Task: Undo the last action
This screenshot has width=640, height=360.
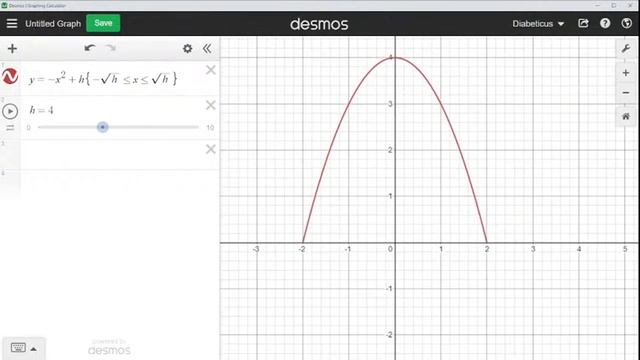Action: coord(90,48)
